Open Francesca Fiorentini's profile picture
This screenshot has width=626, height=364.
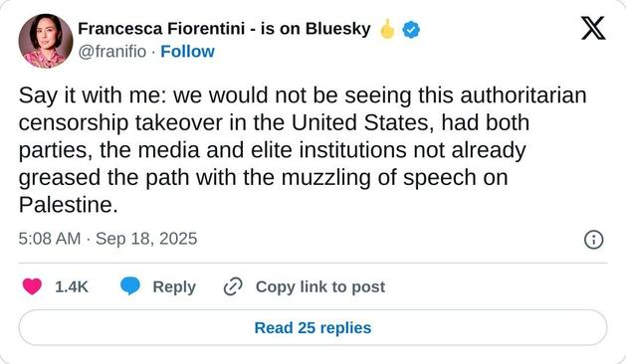pos(46,41)
